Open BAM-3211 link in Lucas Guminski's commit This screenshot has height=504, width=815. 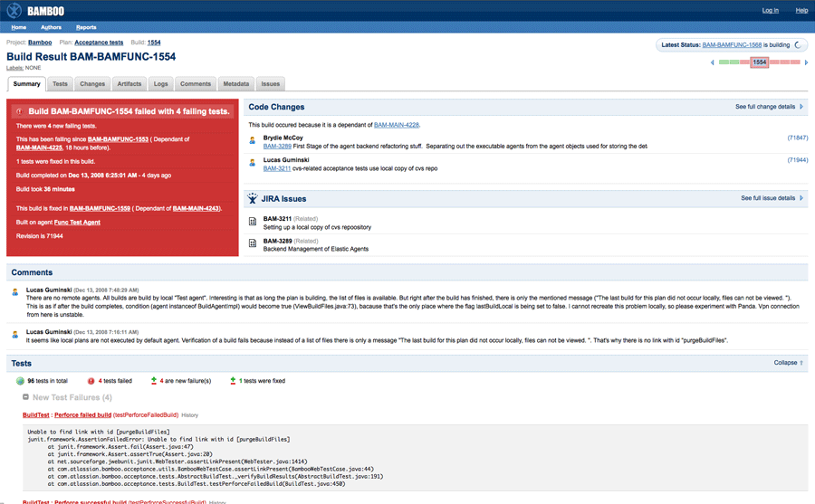tap(276, 168)
